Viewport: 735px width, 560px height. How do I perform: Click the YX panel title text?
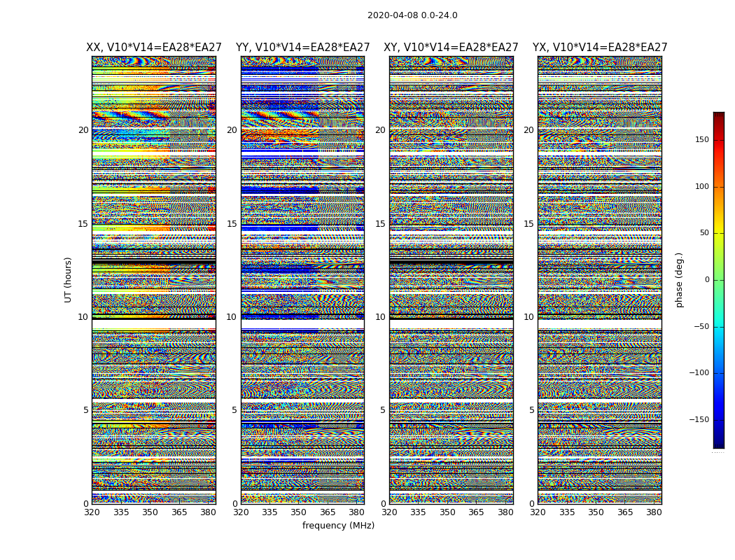(x=600, y=48)
